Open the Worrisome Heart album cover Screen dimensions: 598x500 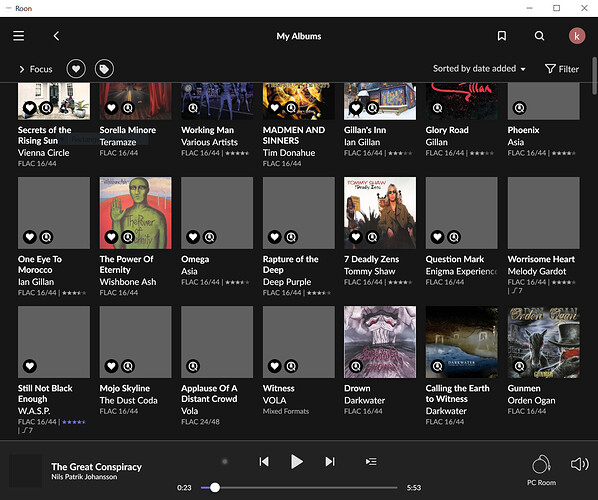[543, 213]
